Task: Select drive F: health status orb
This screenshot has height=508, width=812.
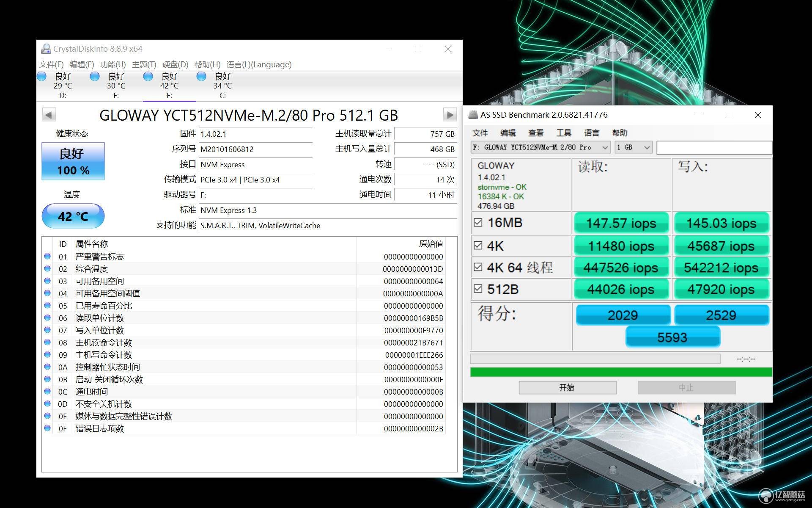Action: (148, 76)
